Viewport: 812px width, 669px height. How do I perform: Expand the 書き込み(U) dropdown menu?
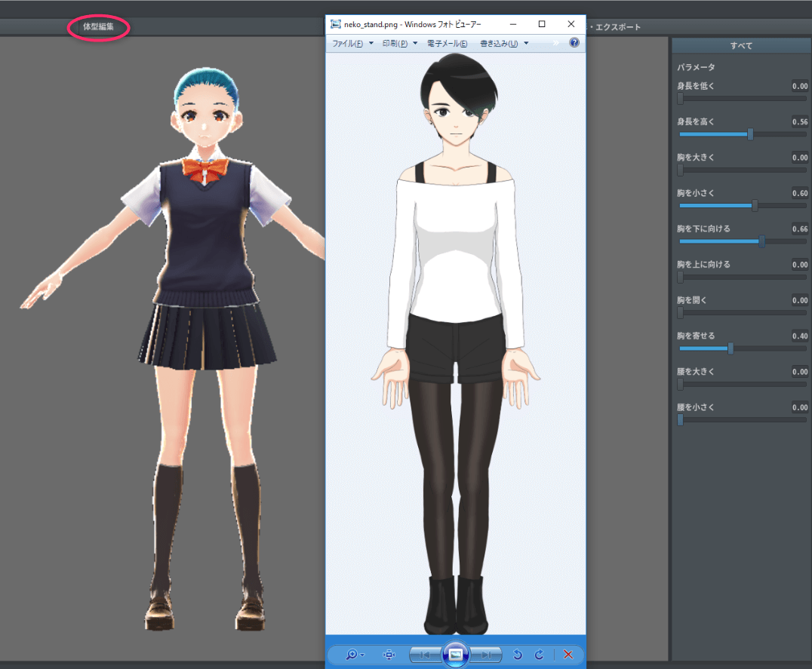pyautogui.click(x=504, y=44)
